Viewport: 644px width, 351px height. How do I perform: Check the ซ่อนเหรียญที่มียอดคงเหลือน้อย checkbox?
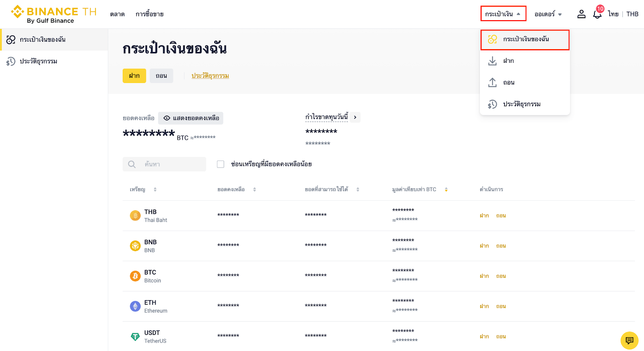click(221, 164)
